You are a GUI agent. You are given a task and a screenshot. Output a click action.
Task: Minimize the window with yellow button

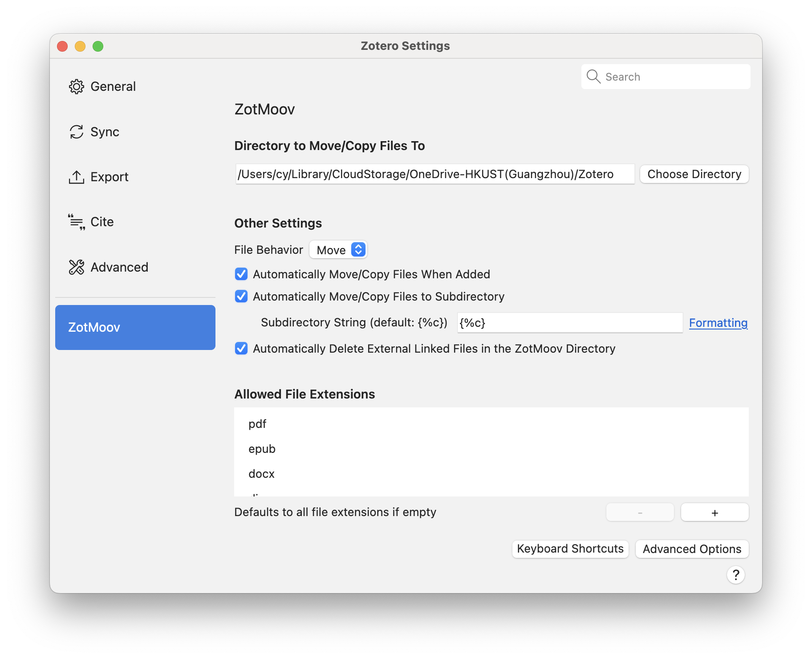(80, 46)
